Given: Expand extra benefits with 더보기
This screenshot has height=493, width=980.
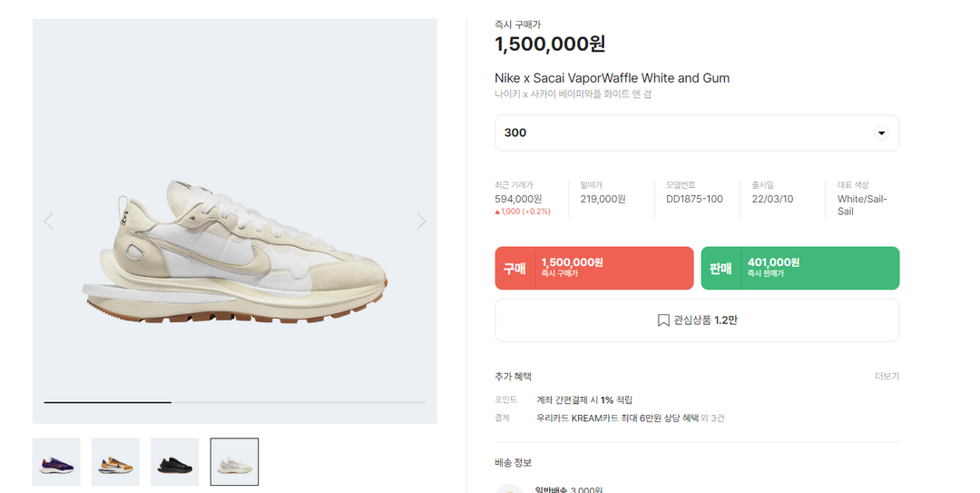Looking at the screenshot, I should (x=887, y=376).
